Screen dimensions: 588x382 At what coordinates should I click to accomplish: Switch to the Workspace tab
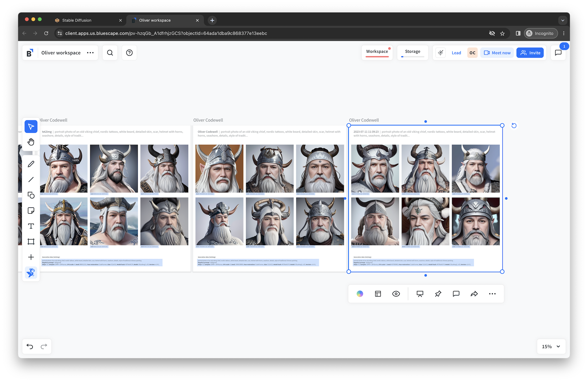377,52
